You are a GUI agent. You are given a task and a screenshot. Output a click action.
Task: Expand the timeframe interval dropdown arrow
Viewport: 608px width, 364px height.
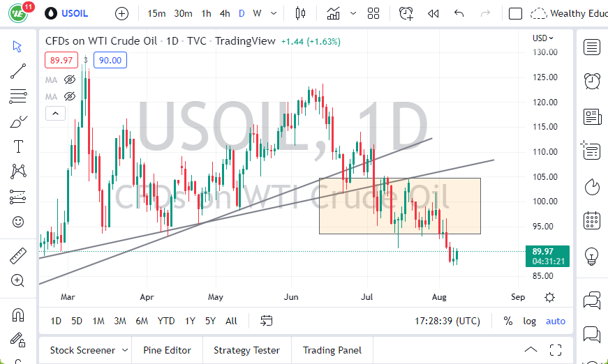[x=272, y=13]
